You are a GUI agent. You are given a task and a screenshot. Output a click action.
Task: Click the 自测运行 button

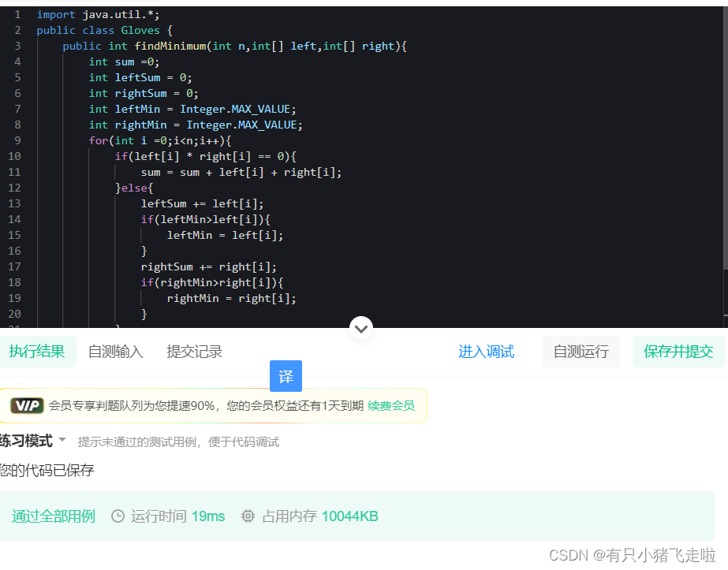pos(581,352)
